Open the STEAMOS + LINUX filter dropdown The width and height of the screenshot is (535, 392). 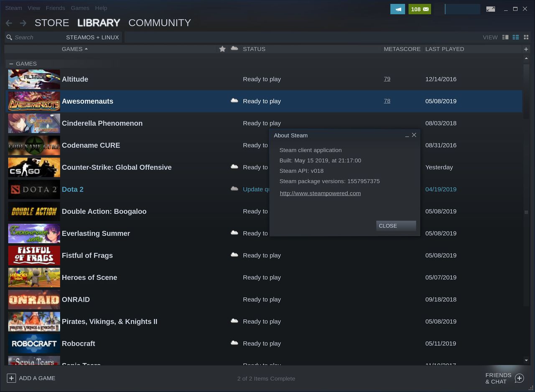[92, 37]
